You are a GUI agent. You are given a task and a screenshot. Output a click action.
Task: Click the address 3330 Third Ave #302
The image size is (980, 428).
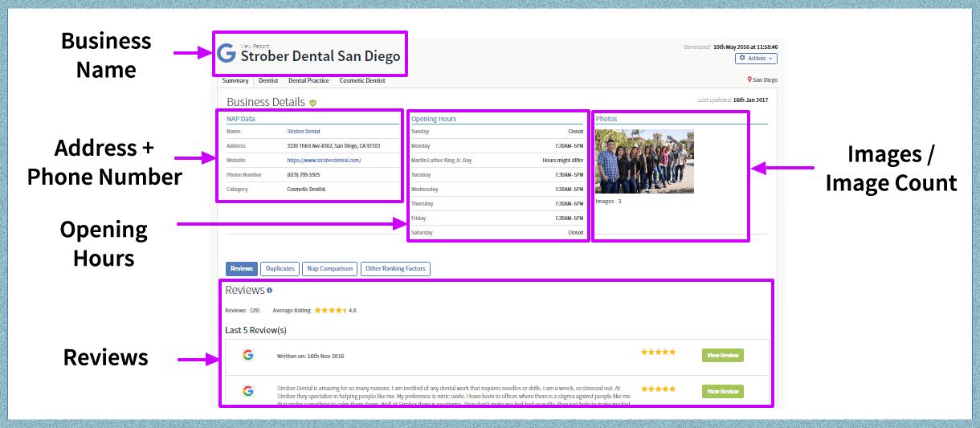point(333,145)
